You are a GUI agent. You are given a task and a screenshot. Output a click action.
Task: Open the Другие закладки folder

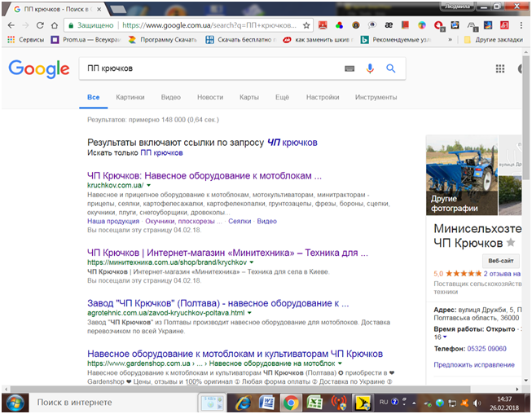(494, 40)
